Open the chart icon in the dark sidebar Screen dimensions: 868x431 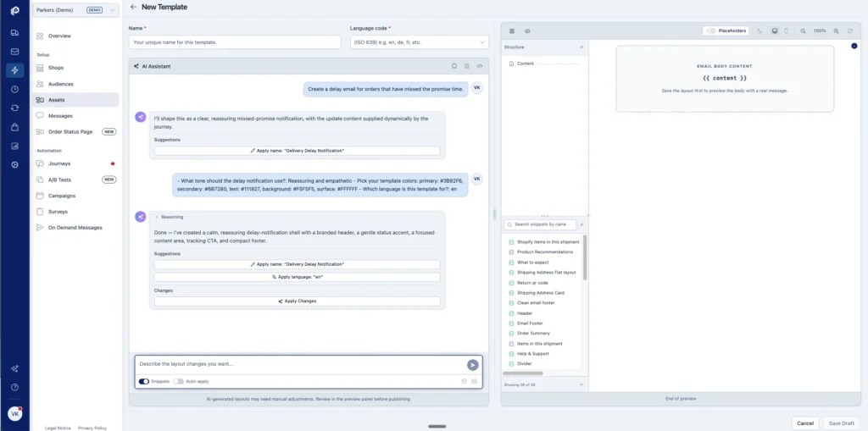(15, 146)
